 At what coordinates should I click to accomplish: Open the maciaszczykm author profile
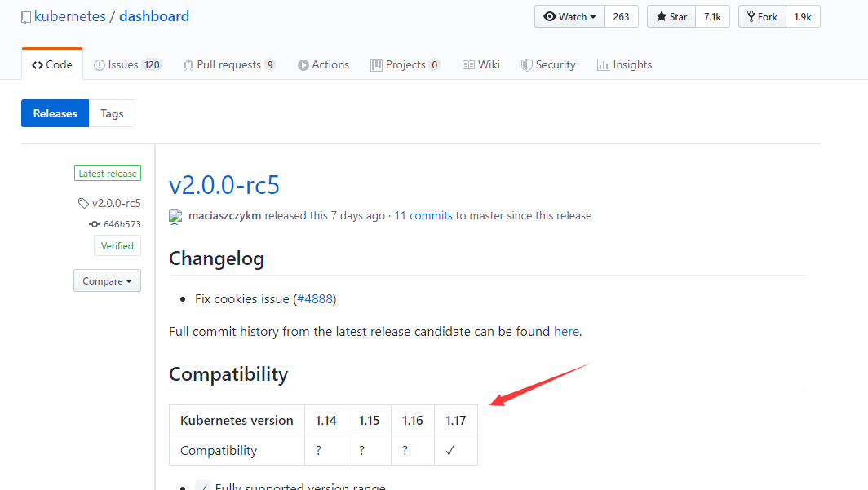(x=225, y=216)
